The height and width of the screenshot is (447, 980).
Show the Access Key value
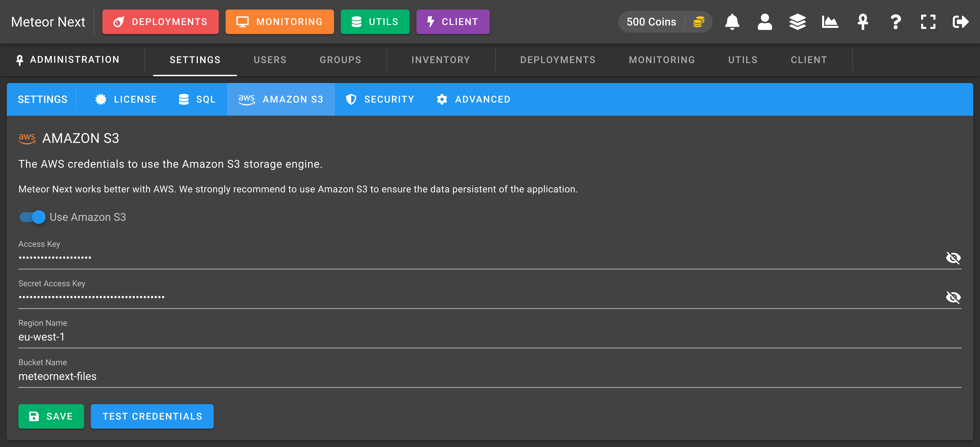[x=953, y=258]
